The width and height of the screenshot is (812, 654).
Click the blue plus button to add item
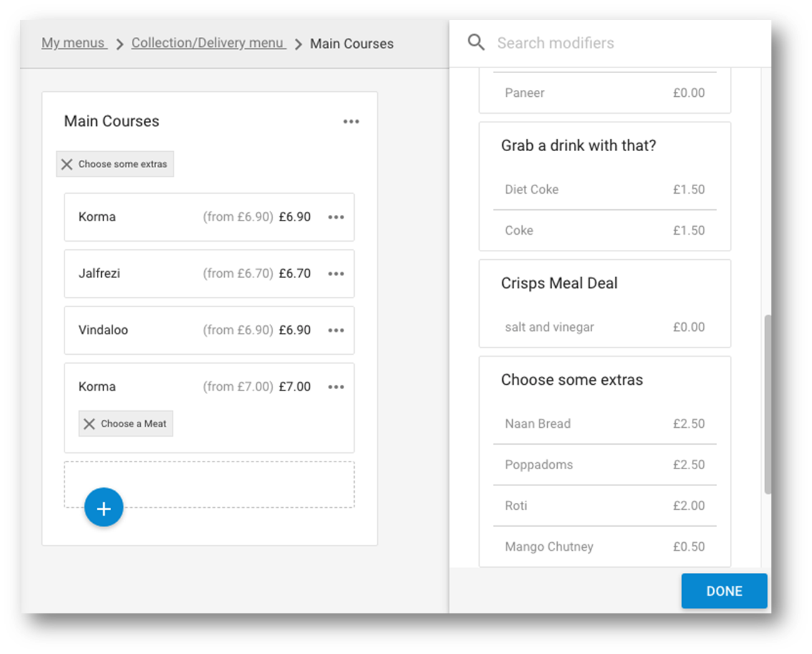tap(104, 507)
